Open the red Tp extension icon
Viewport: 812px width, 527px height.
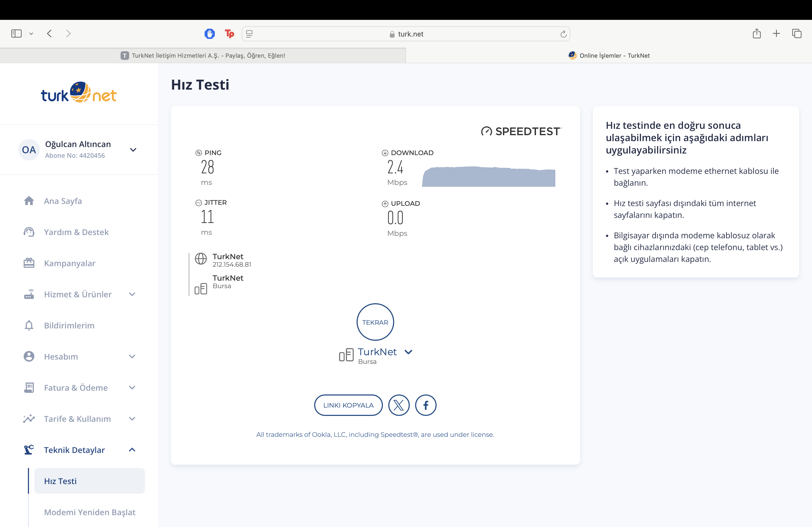coord(229,34)
